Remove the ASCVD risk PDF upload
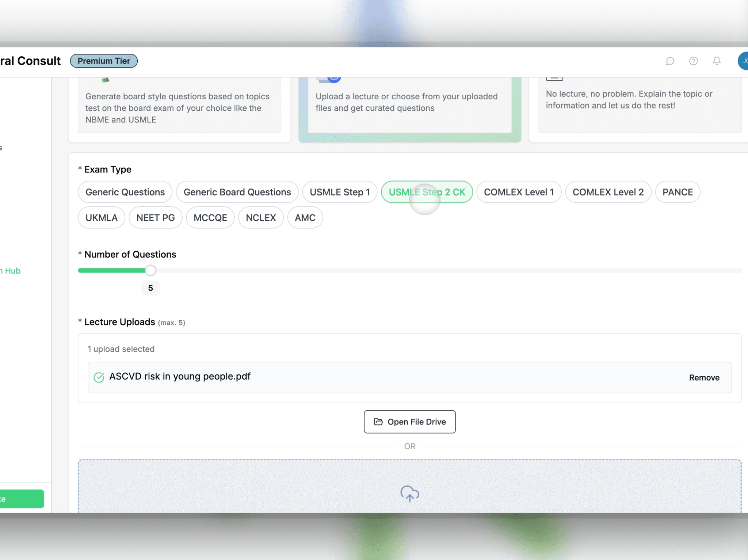Viewport: 748px width, 560px height. pos(704,377)
